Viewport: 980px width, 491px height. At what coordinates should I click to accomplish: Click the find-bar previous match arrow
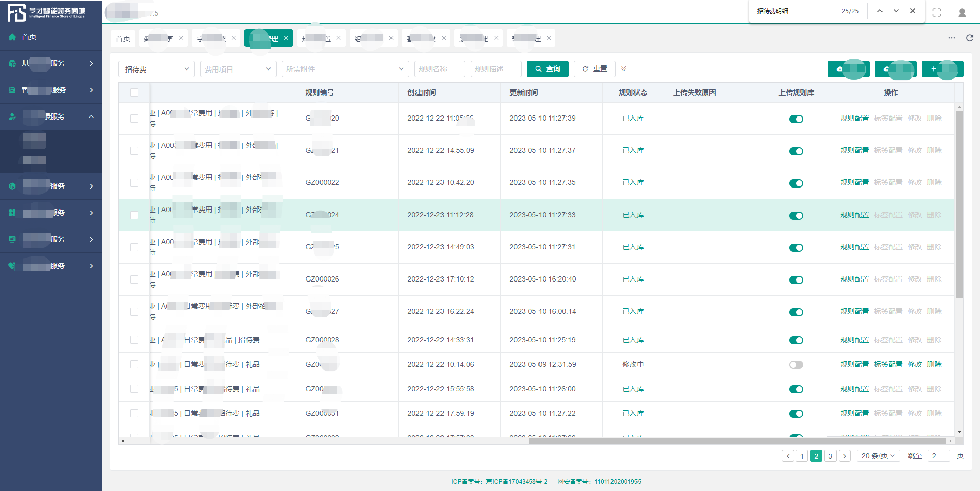pos(880,11)
